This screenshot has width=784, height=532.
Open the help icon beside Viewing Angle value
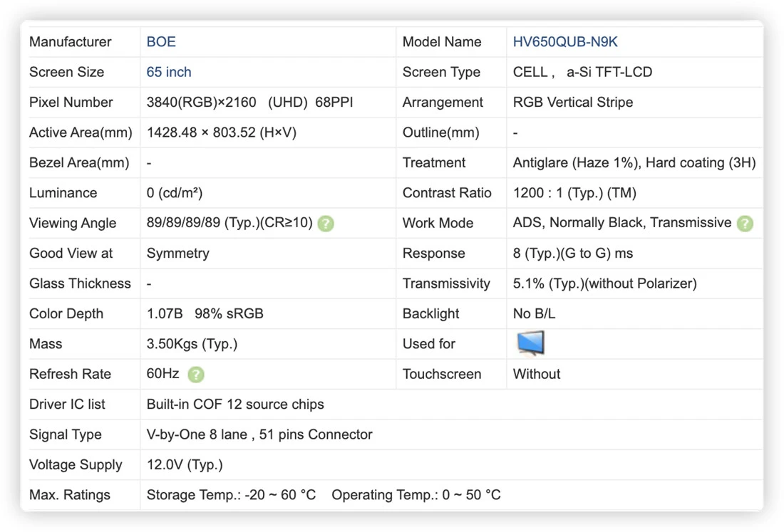pyautogui.click(x=326, y=224)
